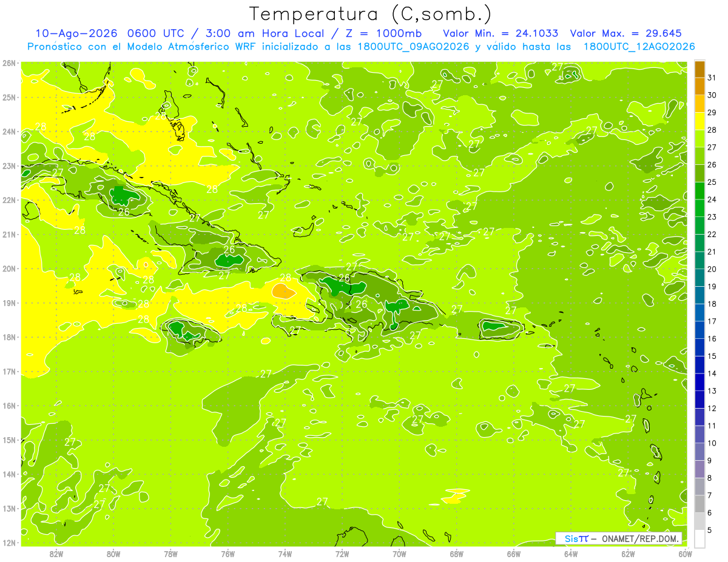The width and height of the screenshot is (728, 562).
Task: Click the 'Z = 1000mb' level label
Action: (384, 33)
